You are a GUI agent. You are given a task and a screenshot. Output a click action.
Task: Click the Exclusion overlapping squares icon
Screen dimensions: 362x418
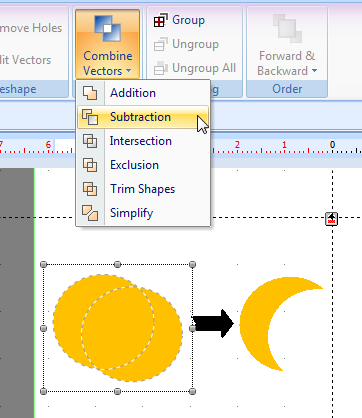pos(90,165)
